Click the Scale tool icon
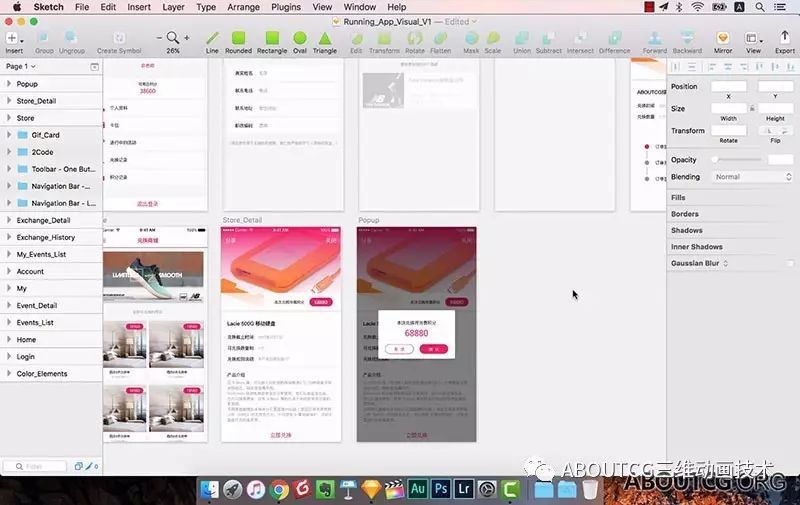Screen dimensions: 800x505 [x=493, y=38]
